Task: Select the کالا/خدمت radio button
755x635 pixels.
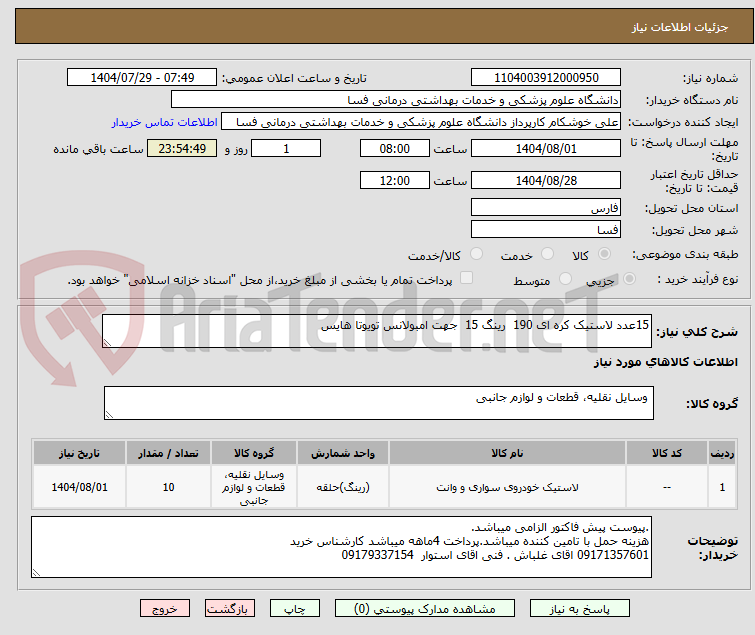Action: click(476, 254)
